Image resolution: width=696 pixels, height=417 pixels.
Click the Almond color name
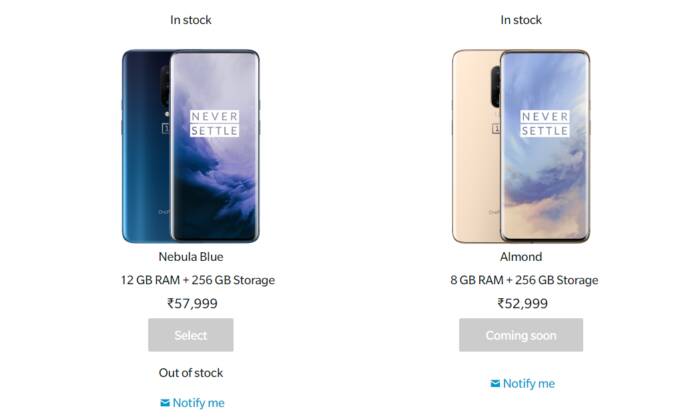(x=520, y=257)
